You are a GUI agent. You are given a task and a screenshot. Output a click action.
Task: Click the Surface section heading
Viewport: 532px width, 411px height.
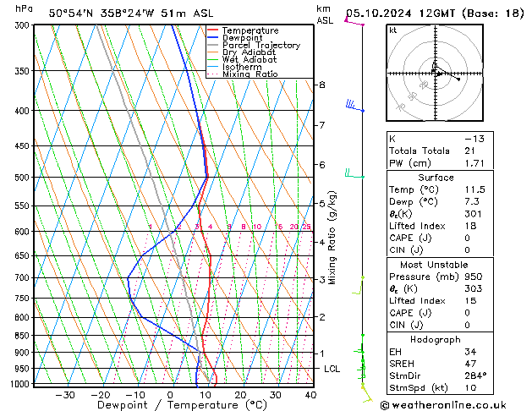436,178
